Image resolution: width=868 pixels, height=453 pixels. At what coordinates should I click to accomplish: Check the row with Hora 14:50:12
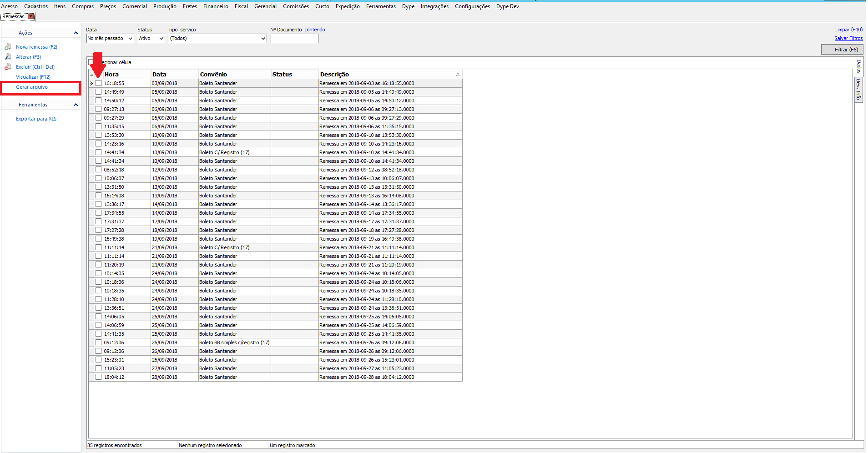coord(98,101)
